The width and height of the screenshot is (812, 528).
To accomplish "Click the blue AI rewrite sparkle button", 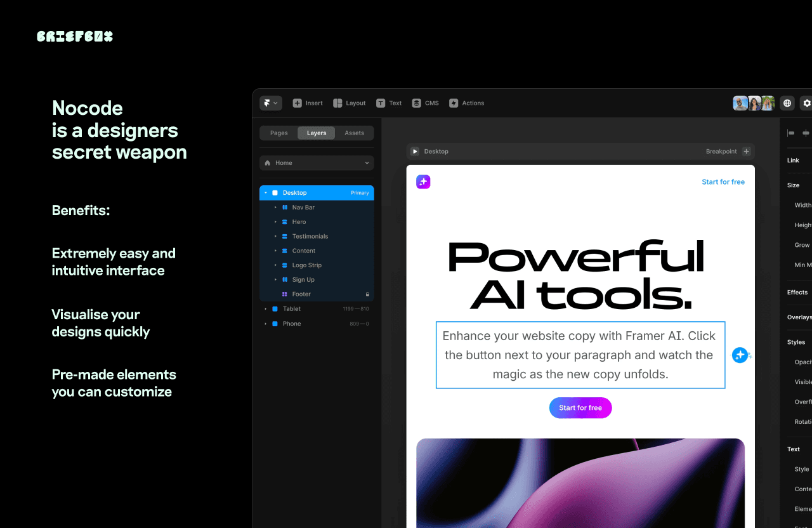I will (740, 355).
